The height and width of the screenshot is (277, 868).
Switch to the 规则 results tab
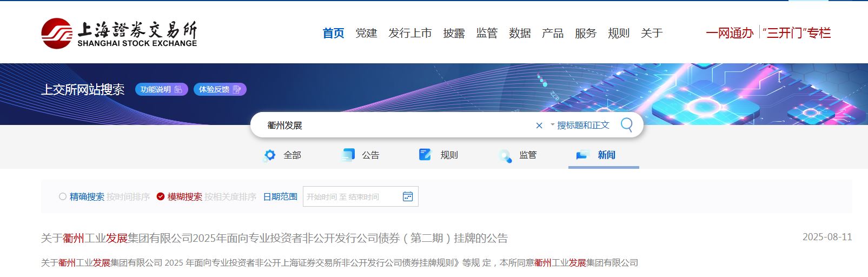pos(449,155)
